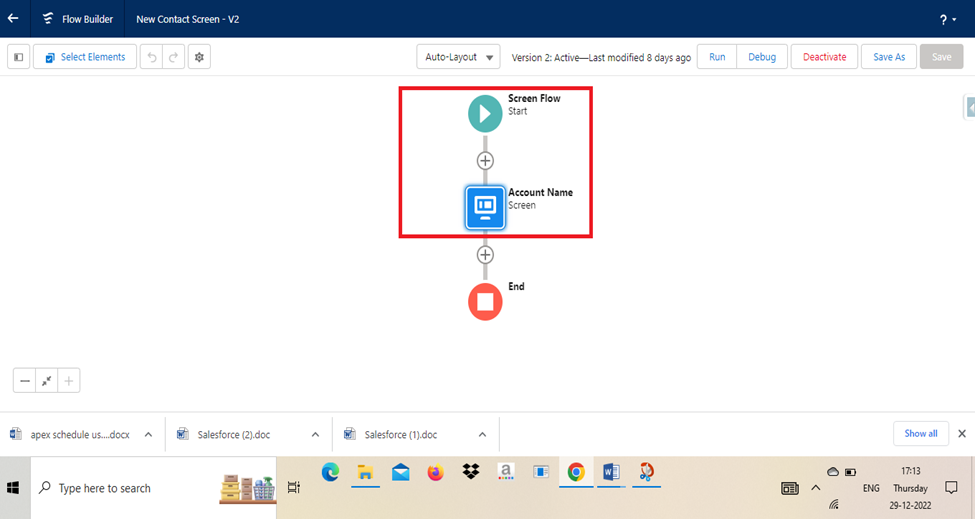Expand the right side panel handle
This screenshot has width=975, height=519.
pos(969,108)
